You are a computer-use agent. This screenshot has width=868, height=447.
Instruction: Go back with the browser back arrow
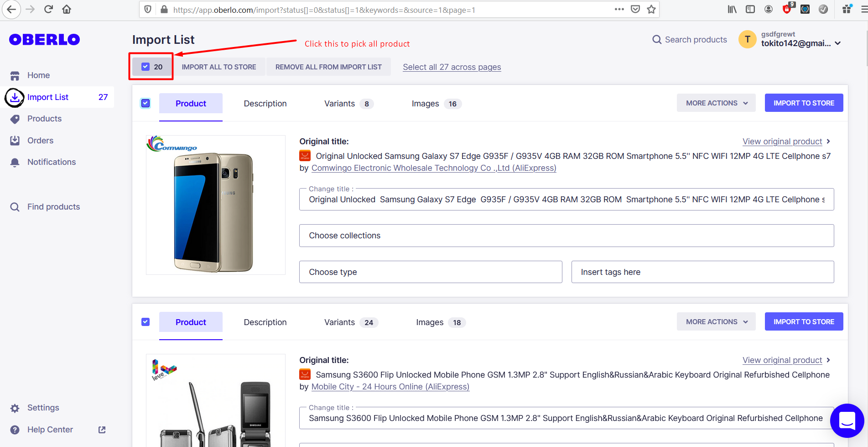tap(11, 10)
